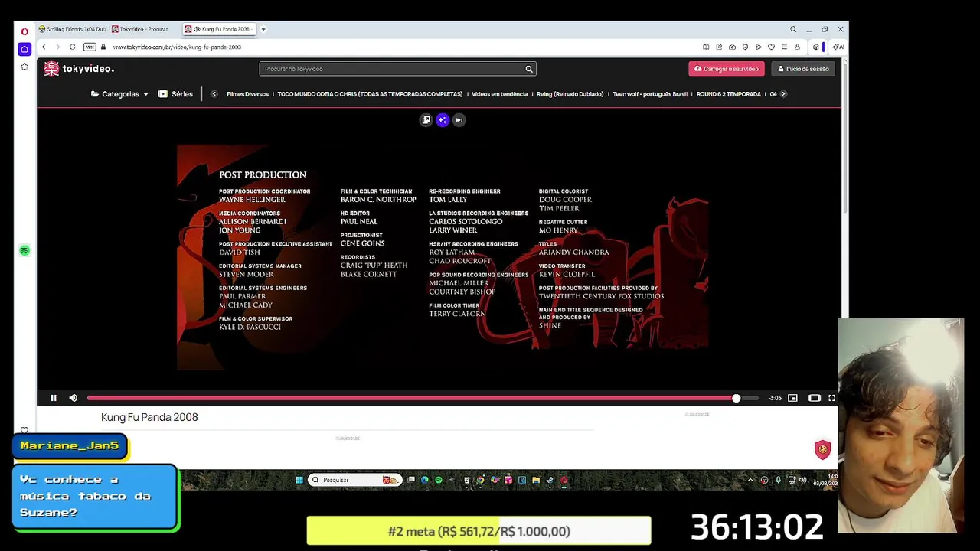Click the tab search magnifier in title bar
Screen dimensions: 980x551
793,29
